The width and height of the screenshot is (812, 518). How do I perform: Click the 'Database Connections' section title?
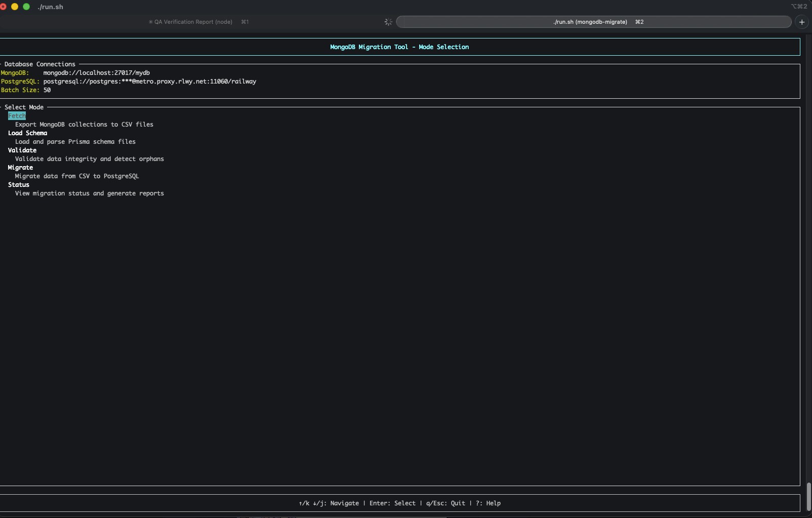[x=40, y=64]
